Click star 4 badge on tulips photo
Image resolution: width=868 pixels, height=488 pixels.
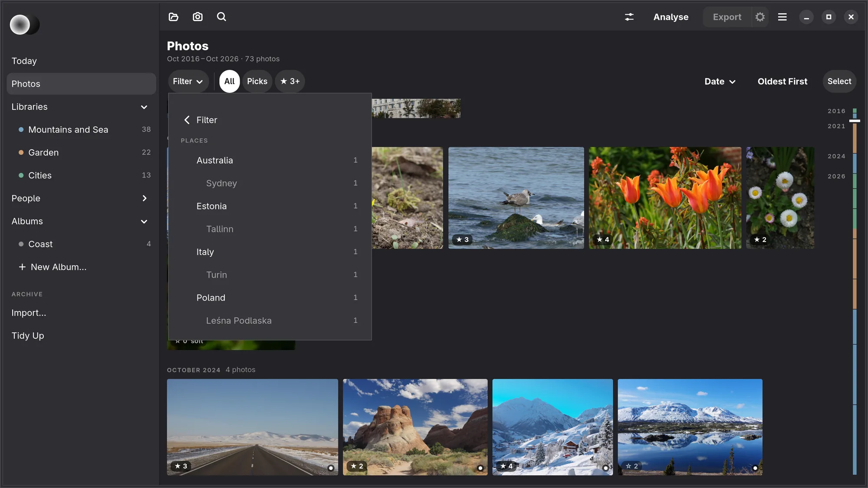pos(603,239)
